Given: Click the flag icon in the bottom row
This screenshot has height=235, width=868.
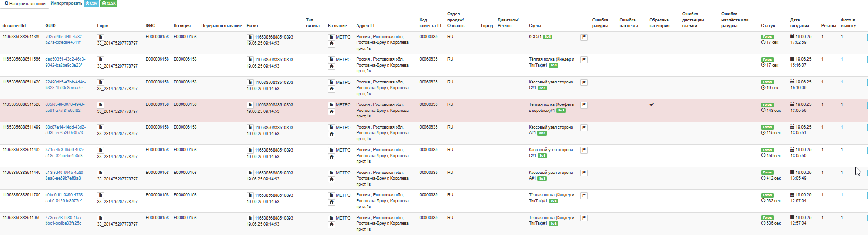Looking at the screenshot, I should pyautogui.click(x=584, y=218).
